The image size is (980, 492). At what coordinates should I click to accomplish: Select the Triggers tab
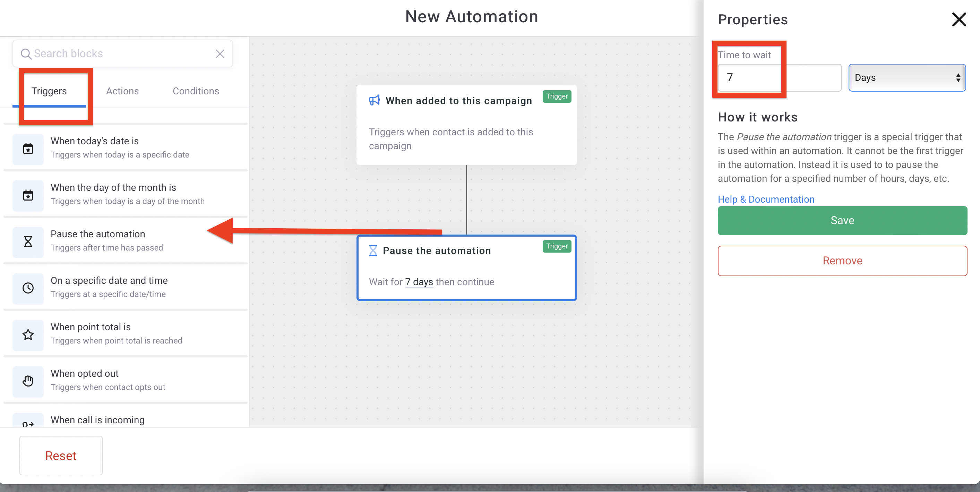tap(49, 91)
